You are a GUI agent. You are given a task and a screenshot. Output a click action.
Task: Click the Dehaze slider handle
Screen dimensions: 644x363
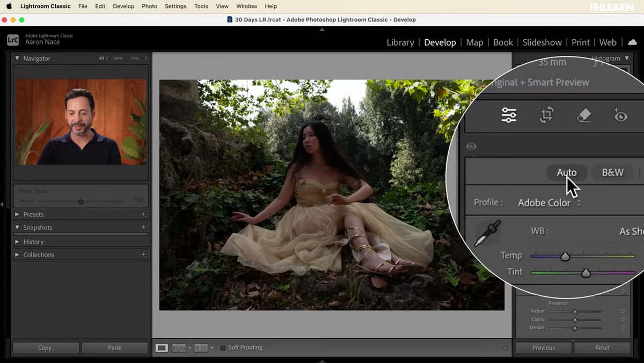click(x=575, y=328)
